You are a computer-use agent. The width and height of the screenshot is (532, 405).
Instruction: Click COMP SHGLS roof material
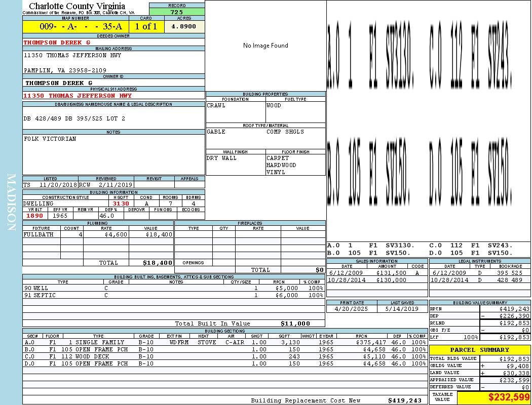point(285,132)
